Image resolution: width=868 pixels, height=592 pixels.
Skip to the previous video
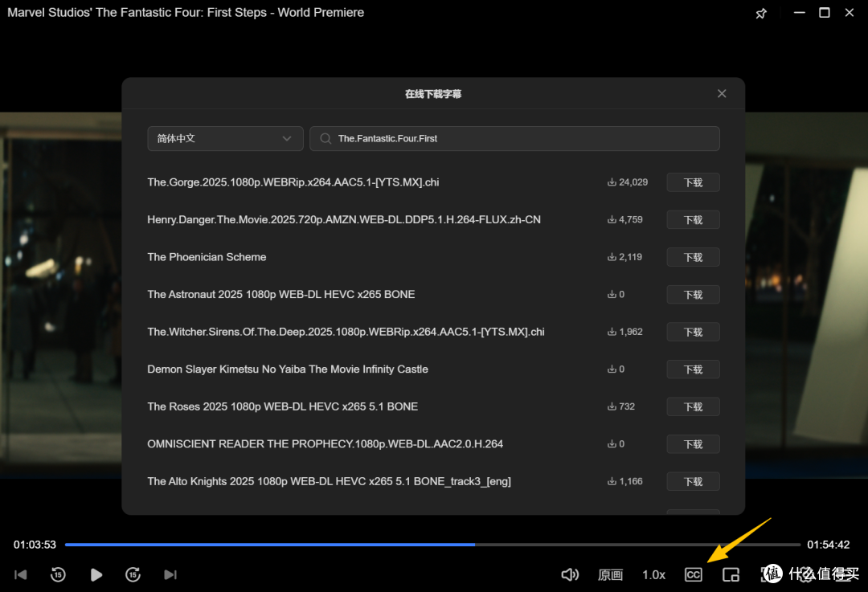tap(20, 575)
